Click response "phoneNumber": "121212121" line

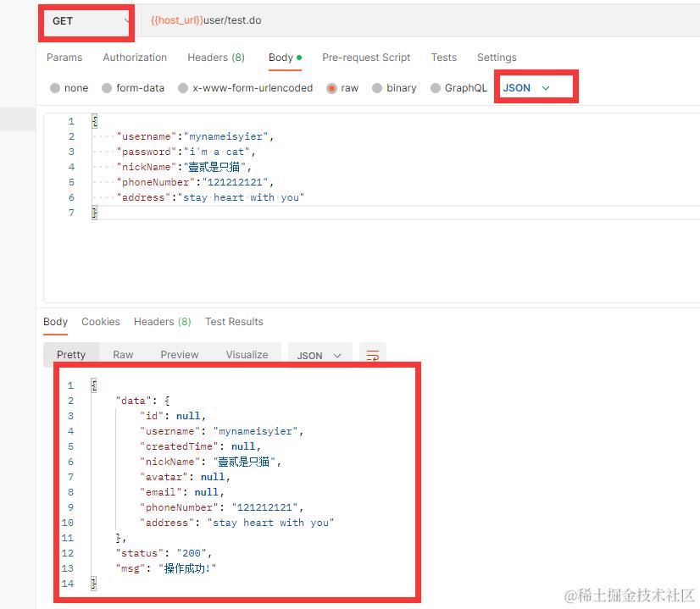click(221, 507)
